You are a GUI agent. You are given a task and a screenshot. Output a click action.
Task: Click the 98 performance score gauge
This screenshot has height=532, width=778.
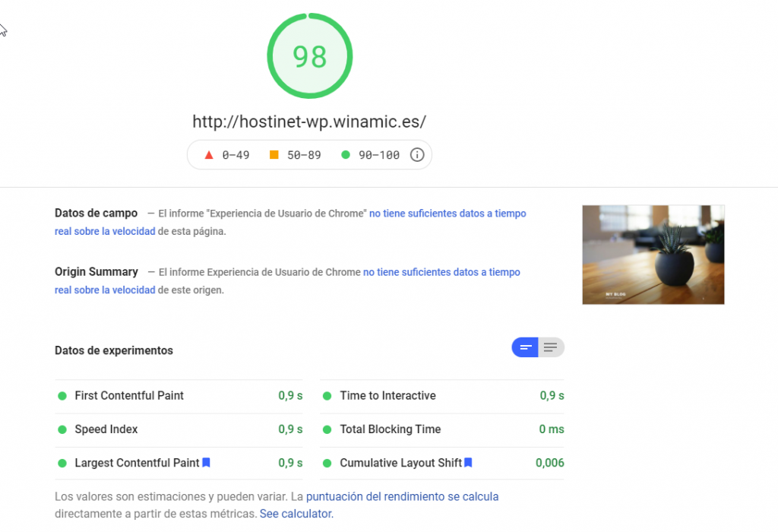310,56
